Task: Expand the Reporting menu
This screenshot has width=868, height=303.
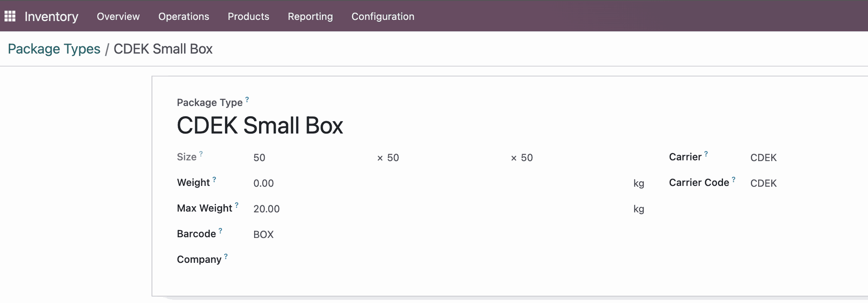Action: [x=310, y=16]
